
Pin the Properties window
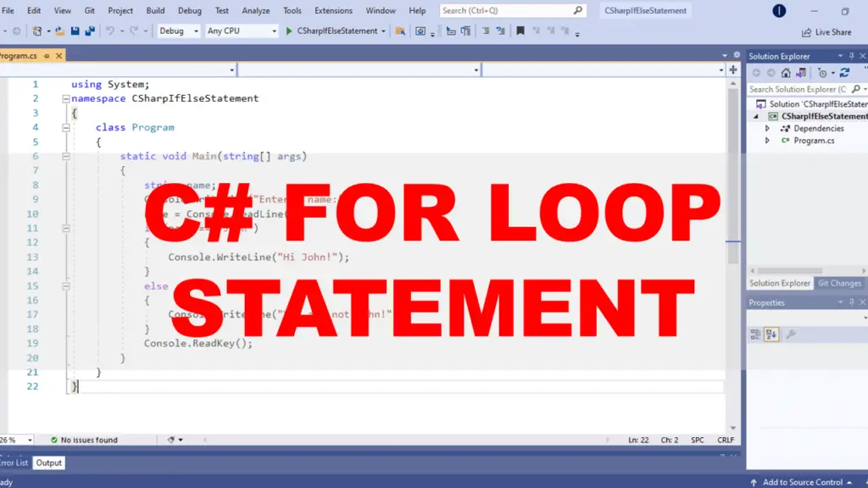(x=854, y=302)
